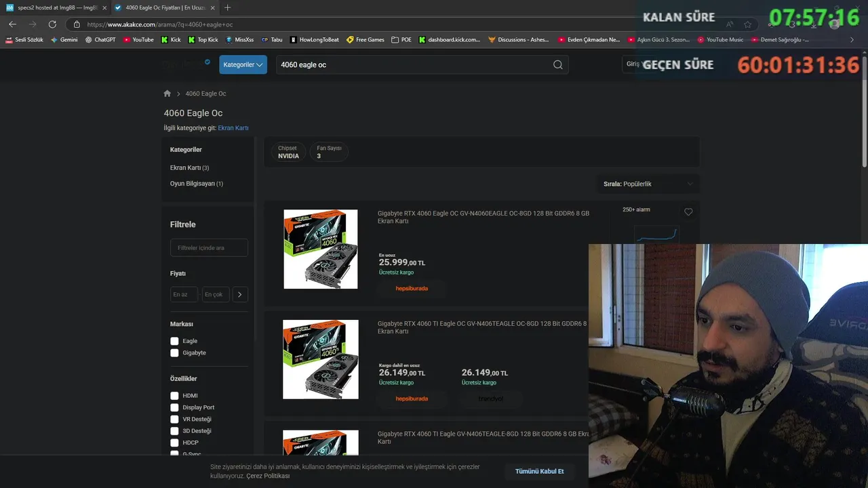Click the En az minimum price field

[x=184, y=294]
